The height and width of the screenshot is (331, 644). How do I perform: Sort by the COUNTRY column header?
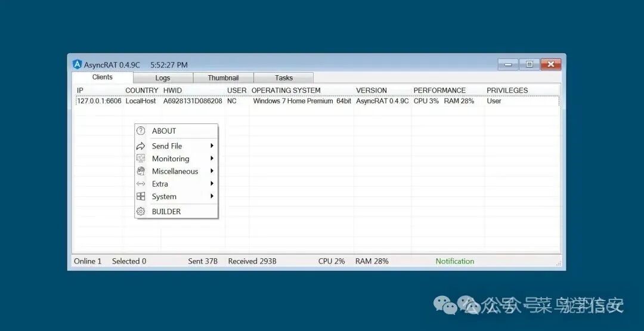(x=142, y=90)
